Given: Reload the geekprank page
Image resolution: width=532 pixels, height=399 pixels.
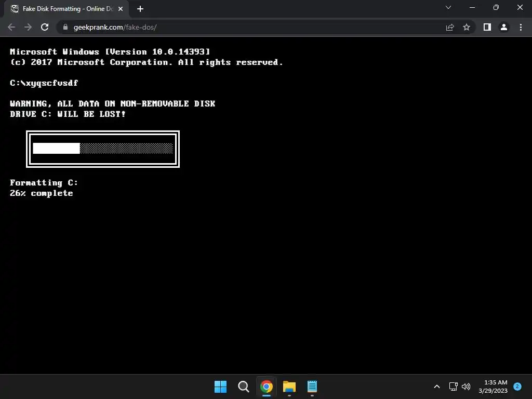Looking at the screenshot, I should pyautogui.click(x=45, y=27).
